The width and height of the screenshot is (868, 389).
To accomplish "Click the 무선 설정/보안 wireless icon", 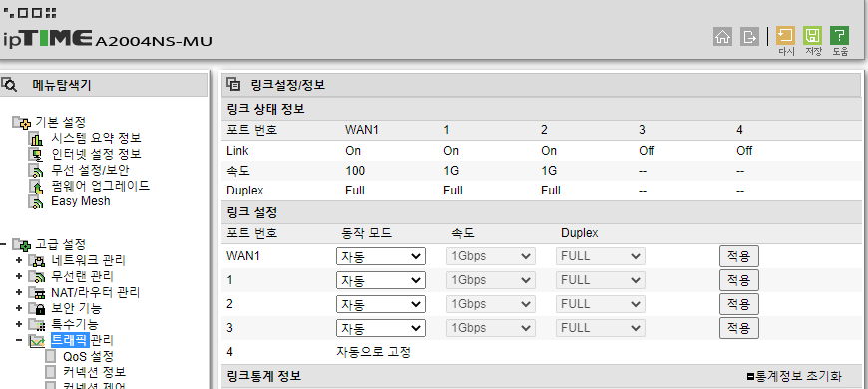I will (x=36, y=170).
